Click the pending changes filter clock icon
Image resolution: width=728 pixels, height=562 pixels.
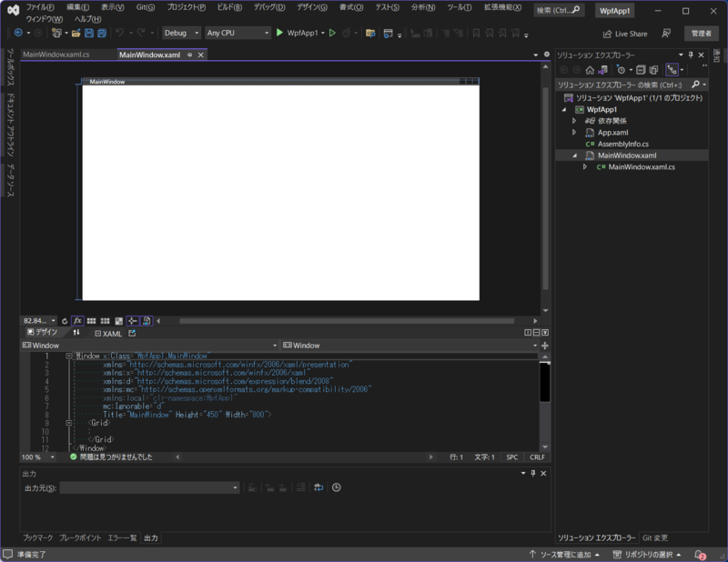pyautogui.click(x=621, y=70)
